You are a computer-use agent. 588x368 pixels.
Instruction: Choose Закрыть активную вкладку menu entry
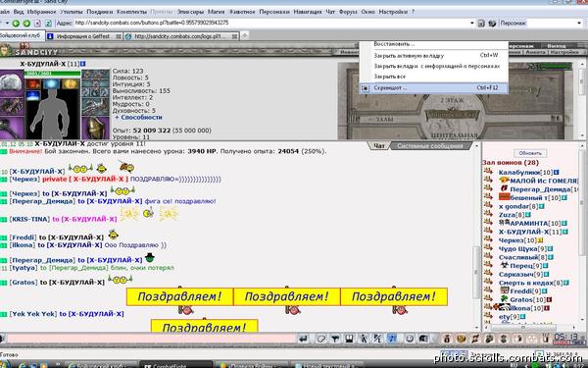coord(409,55)
